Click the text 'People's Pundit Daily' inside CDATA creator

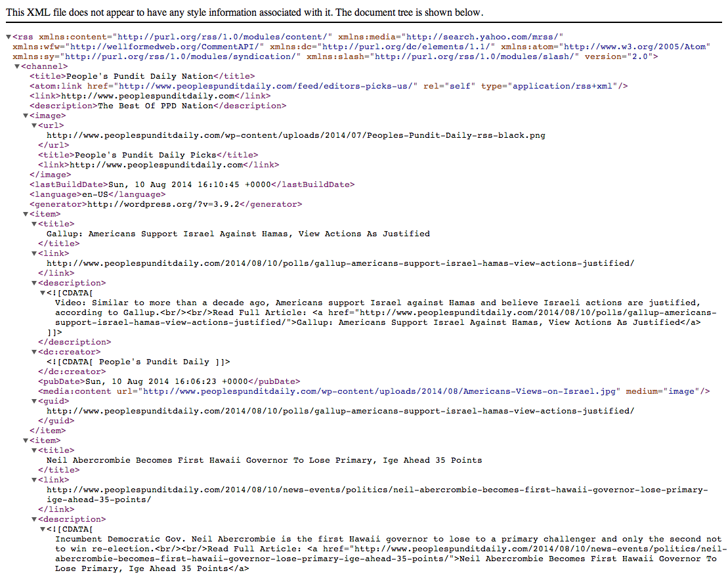pyautogui.click(x=154, y=362)
